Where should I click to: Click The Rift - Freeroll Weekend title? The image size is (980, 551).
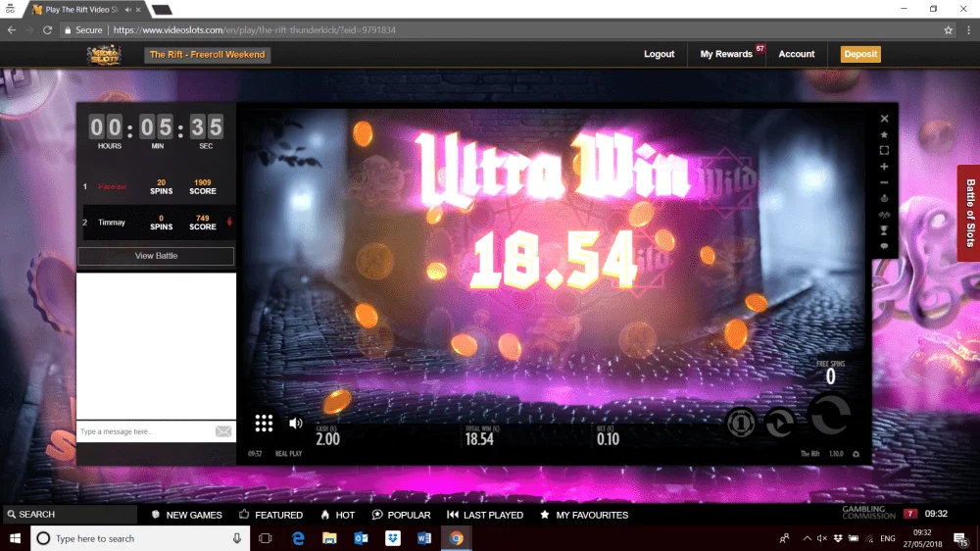tap(207, 55)
